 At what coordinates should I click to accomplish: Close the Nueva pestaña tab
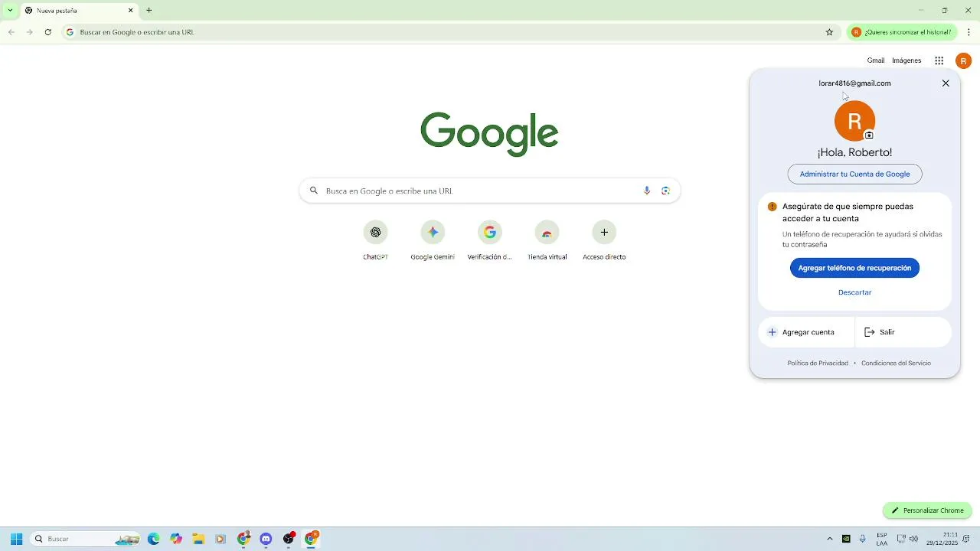tap(130, 11)
